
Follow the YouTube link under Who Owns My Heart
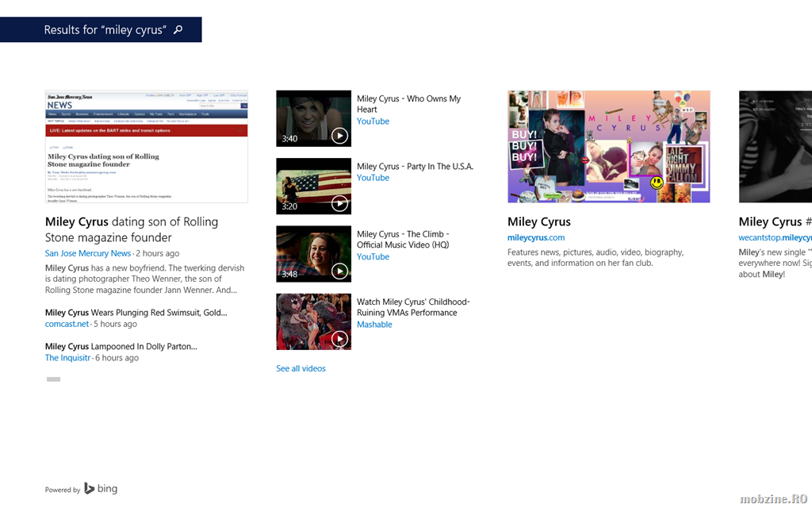[373, 121]
